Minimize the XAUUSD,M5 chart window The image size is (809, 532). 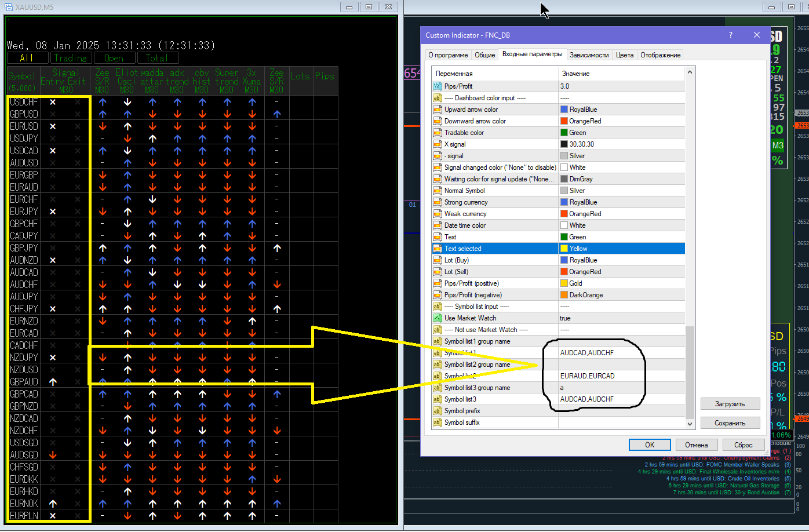click(349, 7)
